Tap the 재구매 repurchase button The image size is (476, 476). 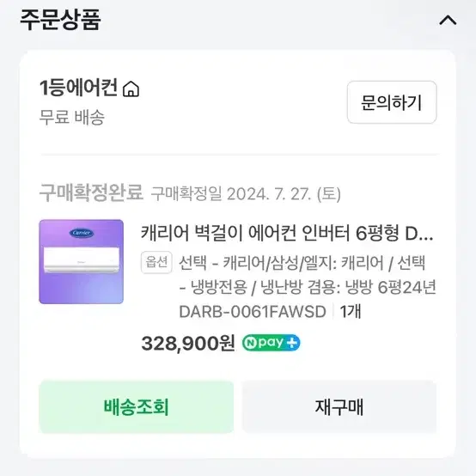click(339, 406)
